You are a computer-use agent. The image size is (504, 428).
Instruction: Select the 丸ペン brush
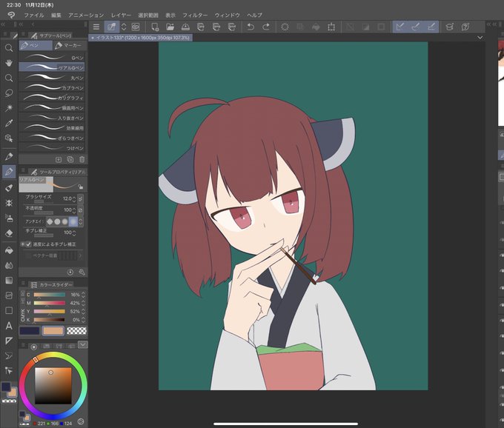(52, 78)
